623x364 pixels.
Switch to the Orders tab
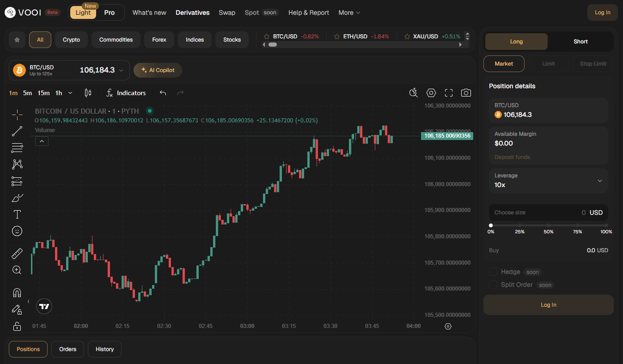(x=67, y=349)
